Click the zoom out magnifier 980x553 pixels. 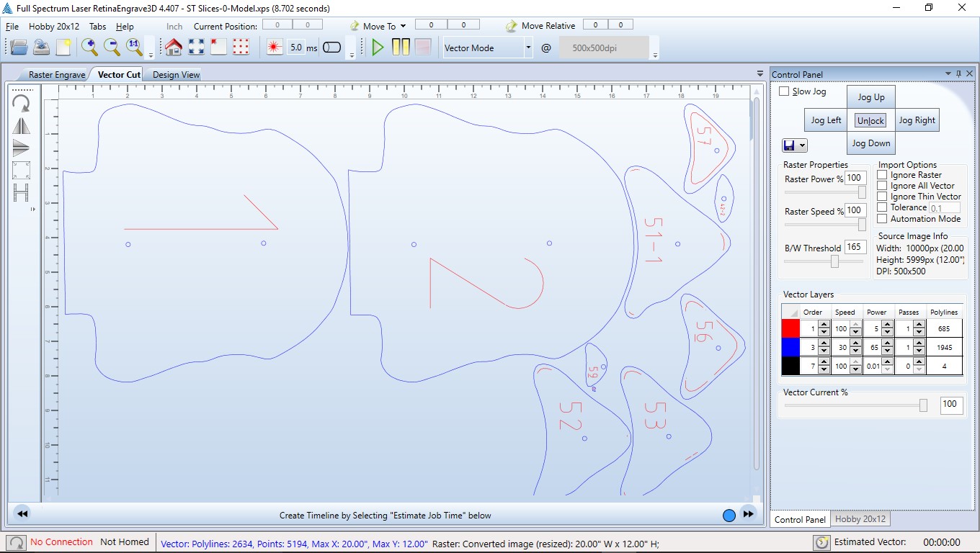click(x=112, y=48)
